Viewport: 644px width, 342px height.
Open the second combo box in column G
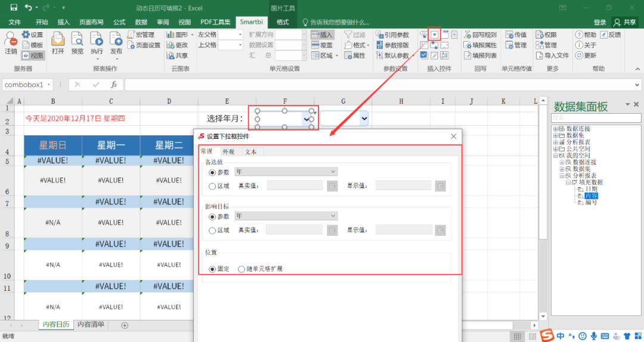364,119
